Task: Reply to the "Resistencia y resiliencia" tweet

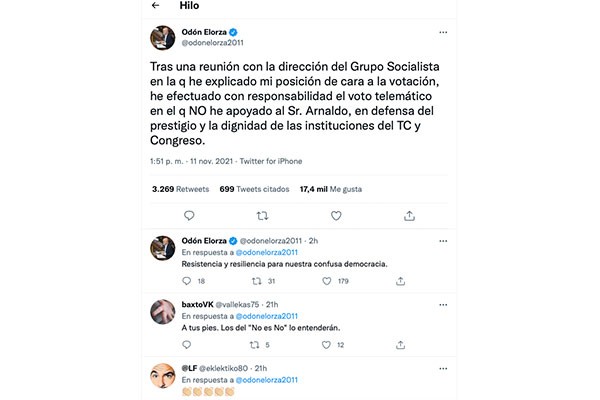Action: [x=187, y=282]
